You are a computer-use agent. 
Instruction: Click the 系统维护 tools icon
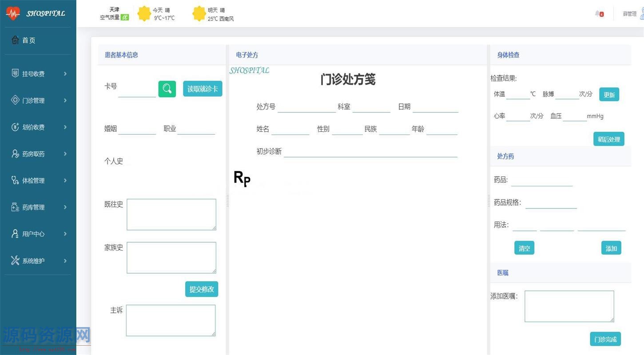click(x=15, y=260)
